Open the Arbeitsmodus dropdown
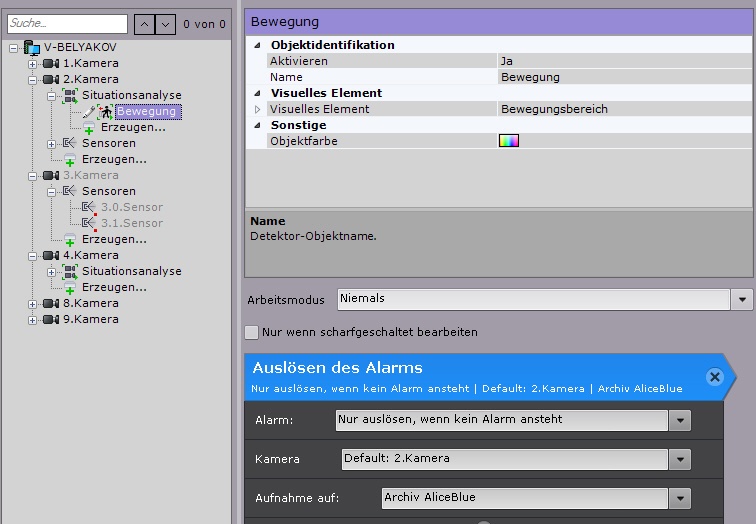756x524 pixels. (742, 299)
